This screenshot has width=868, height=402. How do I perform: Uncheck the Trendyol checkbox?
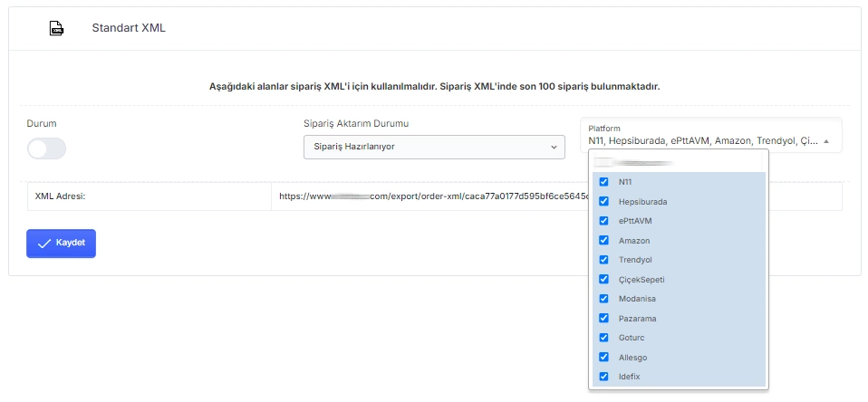click(604, 260)
